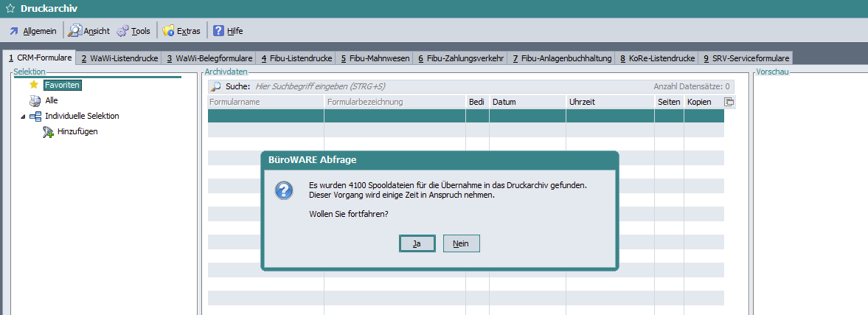Switch to the WaWi-Listendrucke tab
868x315 pixels.
[x=119, y=58]
